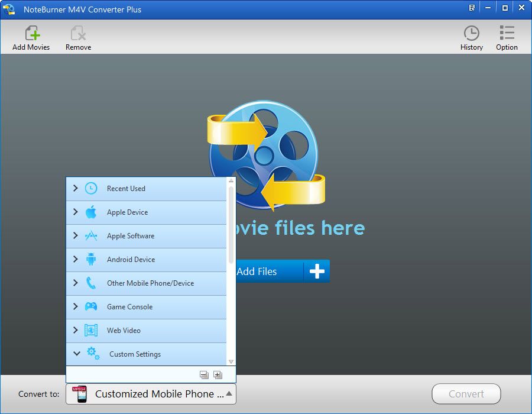Select the Apple Device menu entry
This screenshot has width=532, height=414.
coord(146,212)
